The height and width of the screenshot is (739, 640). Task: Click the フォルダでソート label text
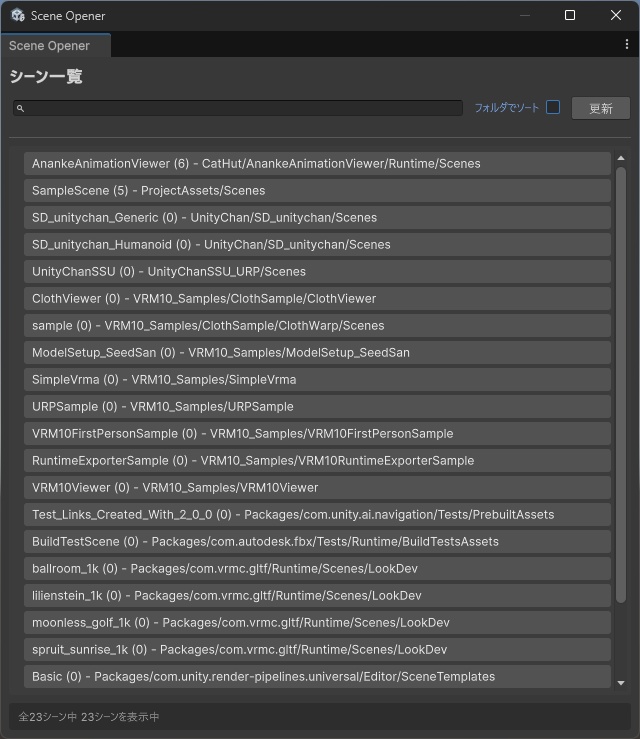507,108
